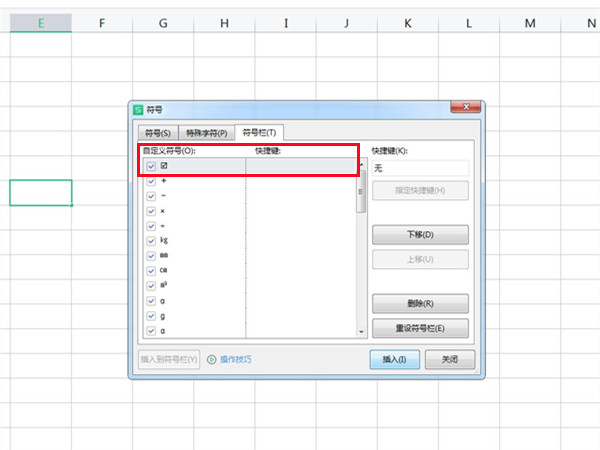This screenshot has height=450, width=600.
Task: Toggle checkbox beside the ÷ symbol
Action: coord(151,226)
